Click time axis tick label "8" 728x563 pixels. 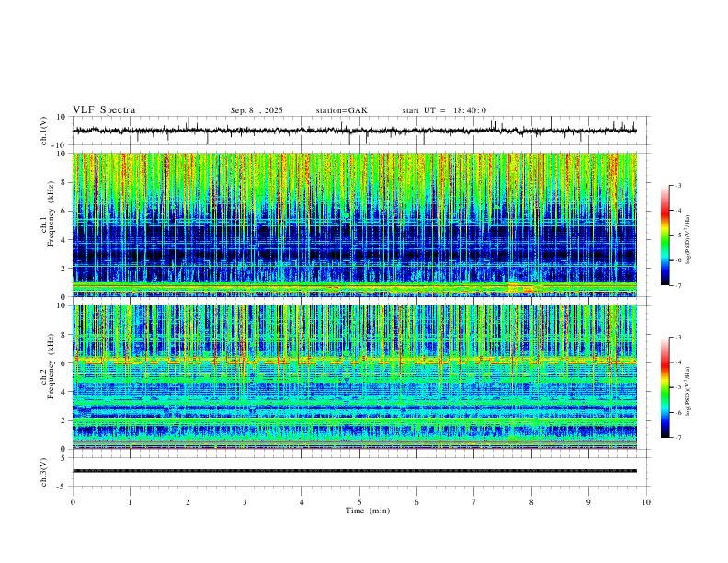click(531, 502)
